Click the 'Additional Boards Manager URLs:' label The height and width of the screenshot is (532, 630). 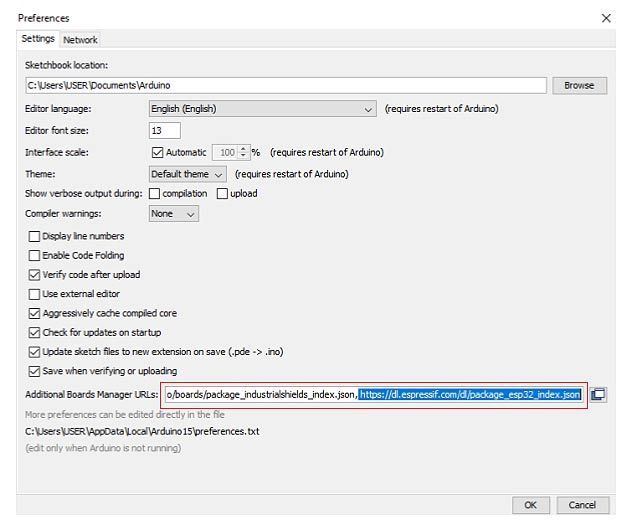tap(92, 395)
